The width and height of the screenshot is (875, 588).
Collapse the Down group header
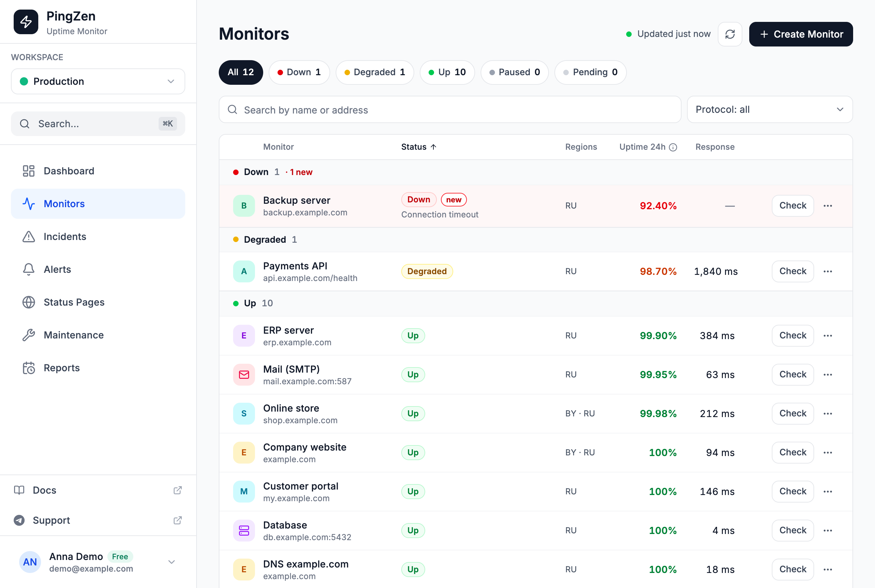tap(536, 172)
